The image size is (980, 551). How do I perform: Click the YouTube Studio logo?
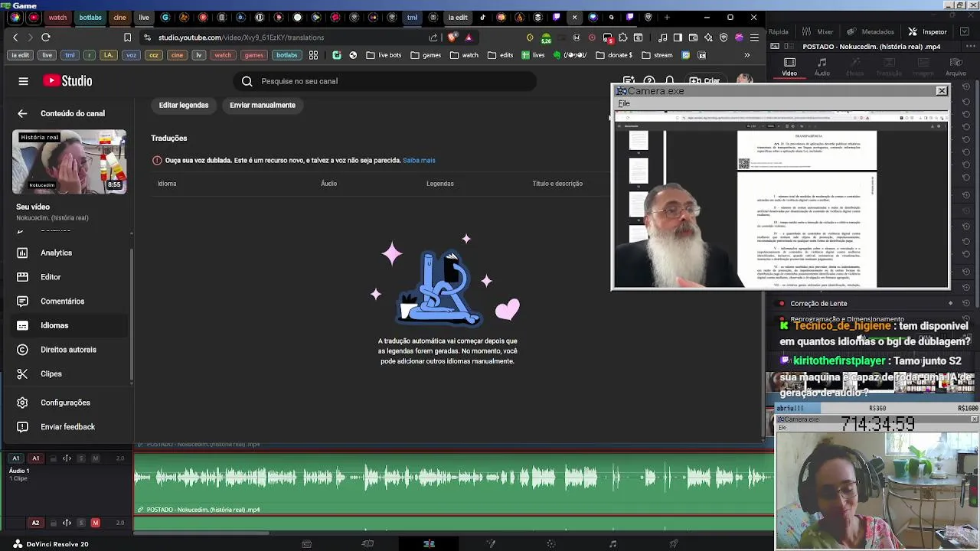click(67, 81)
